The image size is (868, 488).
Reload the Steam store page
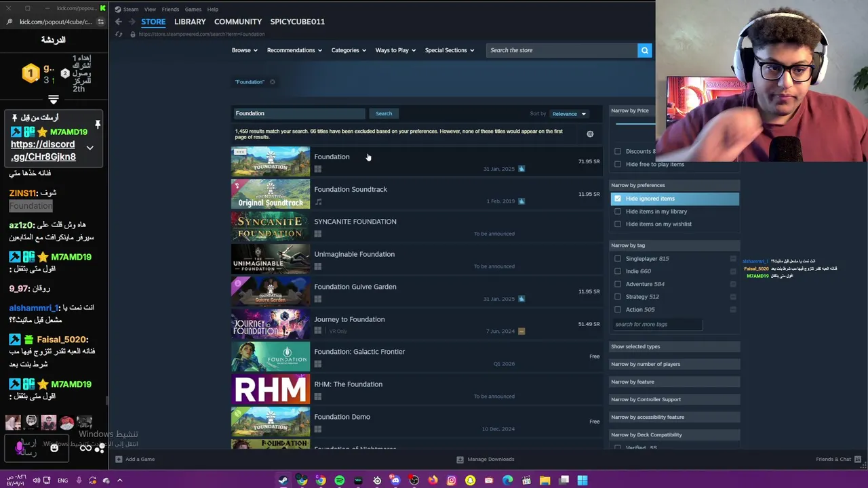click(x=119, y=34)
